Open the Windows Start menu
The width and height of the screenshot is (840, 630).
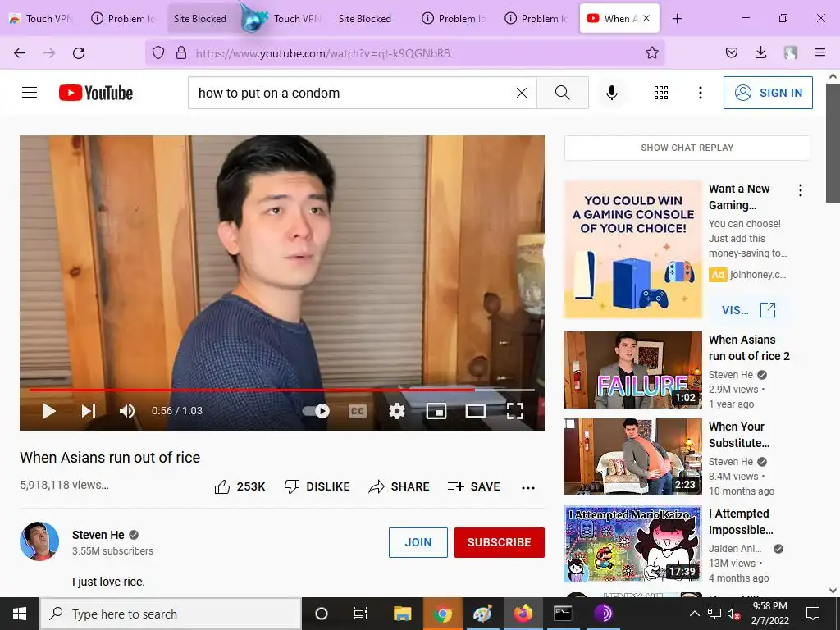tap(20, 614)
